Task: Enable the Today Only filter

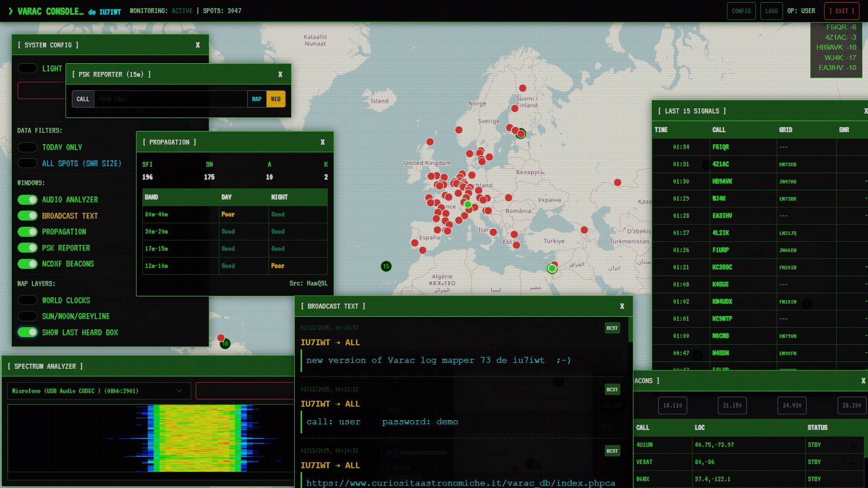Action: [28, 147]
